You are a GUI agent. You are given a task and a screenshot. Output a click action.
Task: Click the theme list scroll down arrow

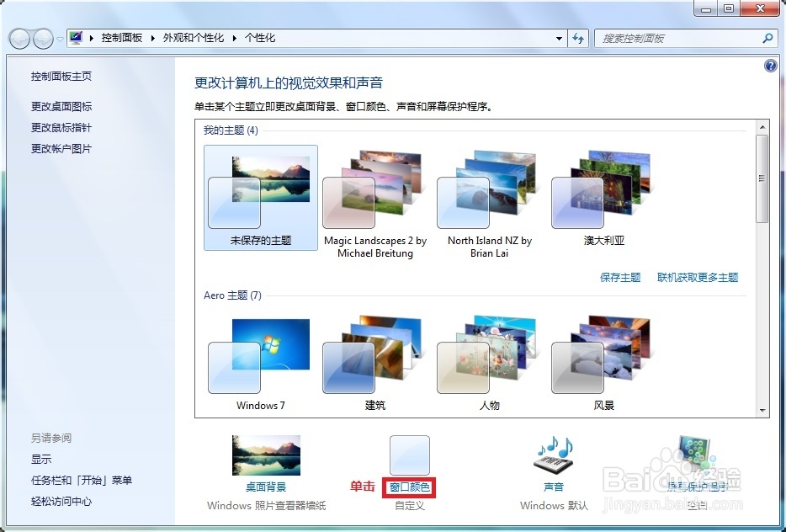click(762, 411)
